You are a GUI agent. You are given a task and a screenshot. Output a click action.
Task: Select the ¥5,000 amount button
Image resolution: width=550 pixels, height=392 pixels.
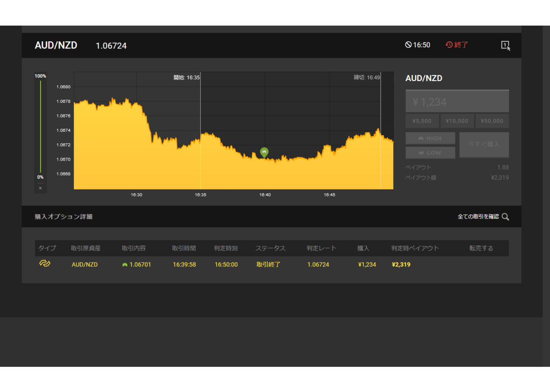click(x=422, y=121)
